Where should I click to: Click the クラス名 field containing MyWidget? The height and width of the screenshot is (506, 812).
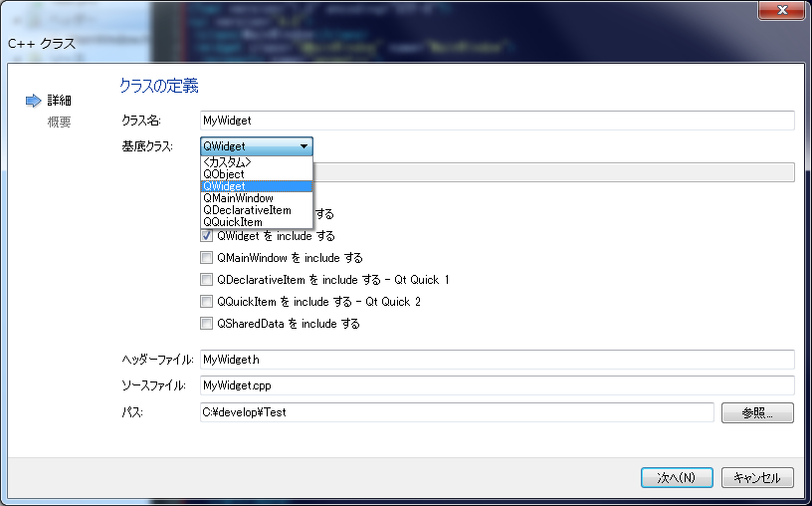pos(498,121)
